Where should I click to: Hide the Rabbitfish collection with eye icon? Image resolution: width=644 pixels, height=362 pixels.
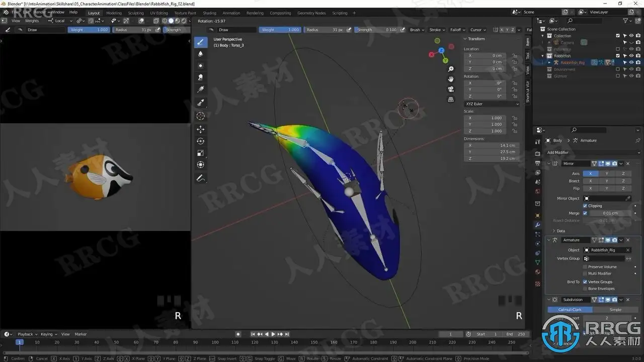[631, 56]
